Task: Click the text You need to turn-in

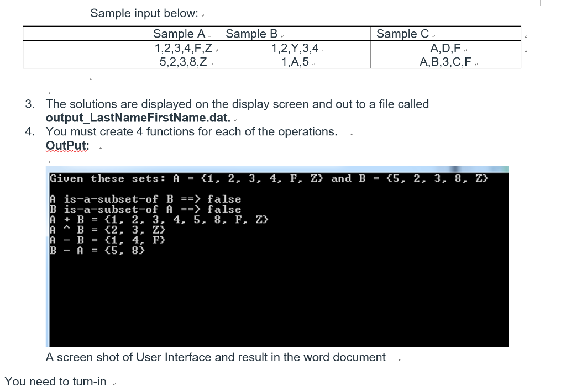Action: pos(54,381)
